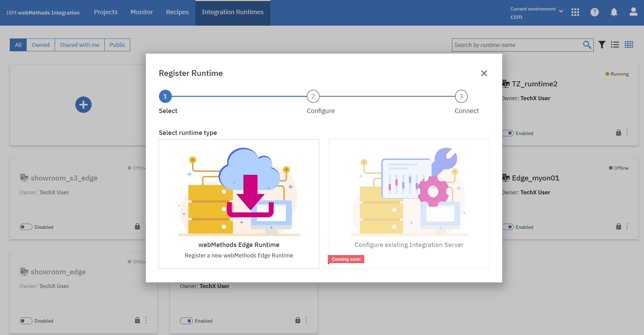This screenshot has width=644, height=335.
Task: Open the help question mark icon
Action: click(x=595, y=12)
